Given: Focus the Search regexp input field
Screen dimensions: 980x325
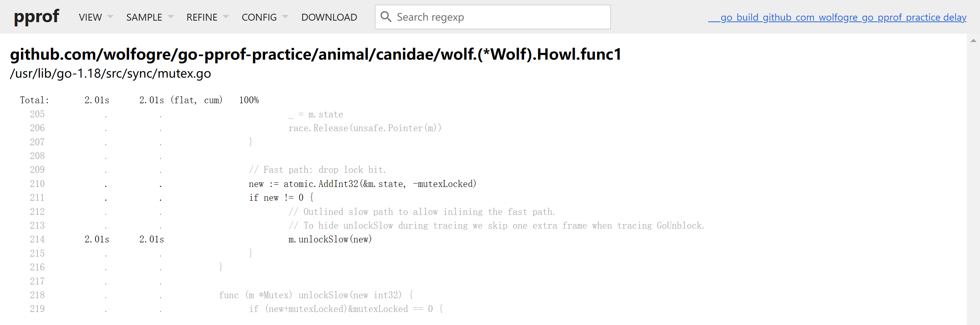Looking at the screenshot, I should (x=498, y=17).
